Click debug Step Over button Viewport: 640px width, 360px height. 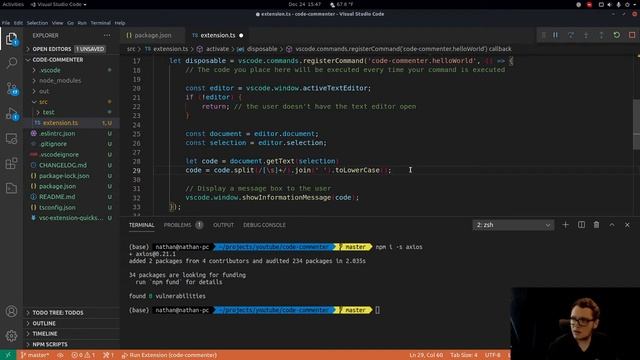point(571,35)
